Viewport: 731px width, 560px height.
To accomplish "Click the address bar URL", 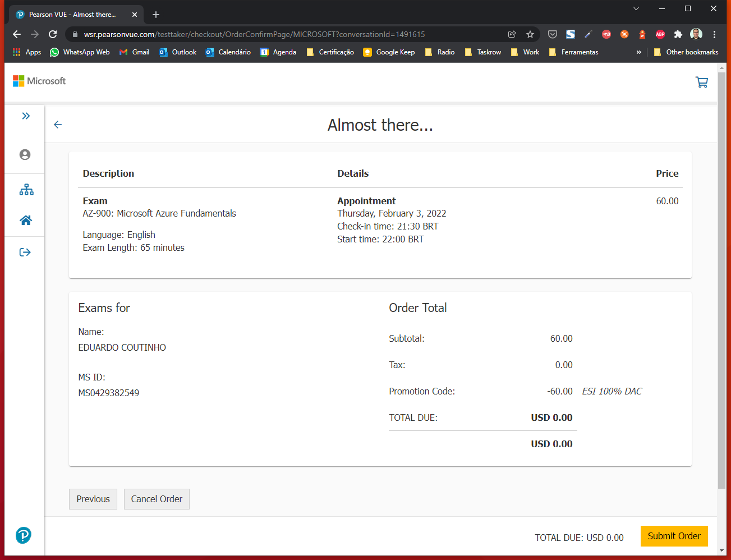I will [254, 34].
